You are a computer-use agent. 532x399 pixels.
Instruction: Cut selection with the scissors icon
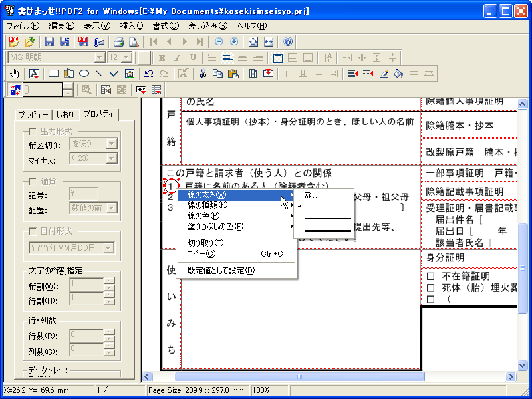pos(203,74)
